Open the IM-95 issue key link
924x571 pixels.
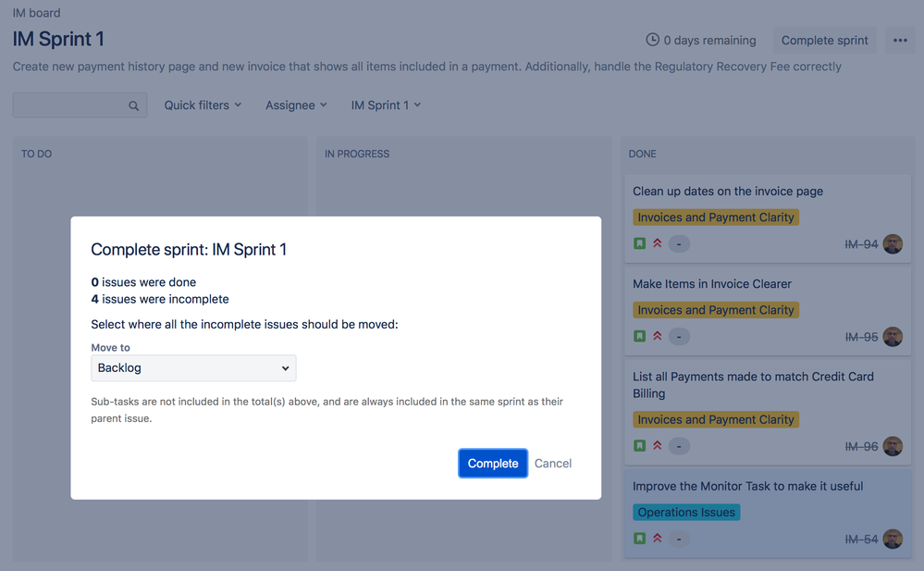(861, 337)
